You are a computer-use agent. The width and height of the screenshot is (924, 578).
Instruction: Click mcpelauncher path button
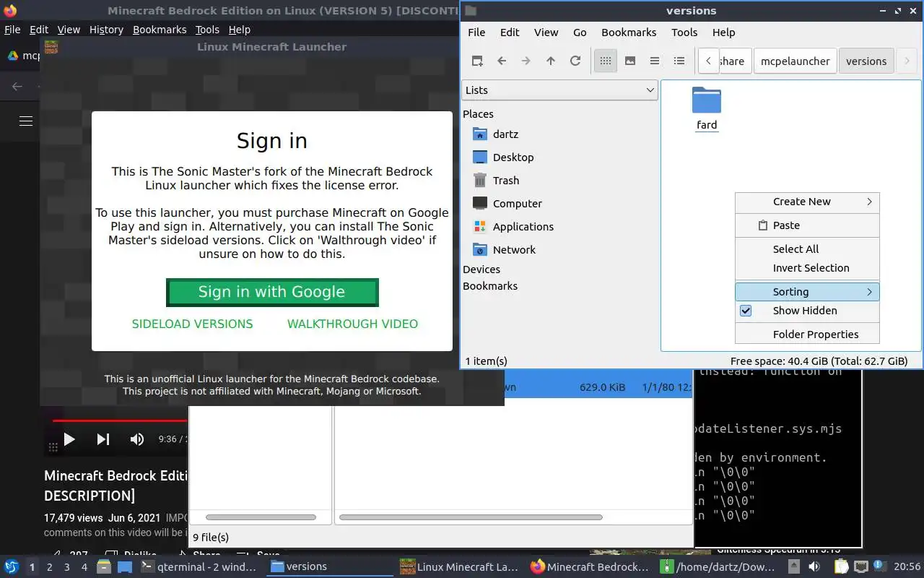(795, 61)
